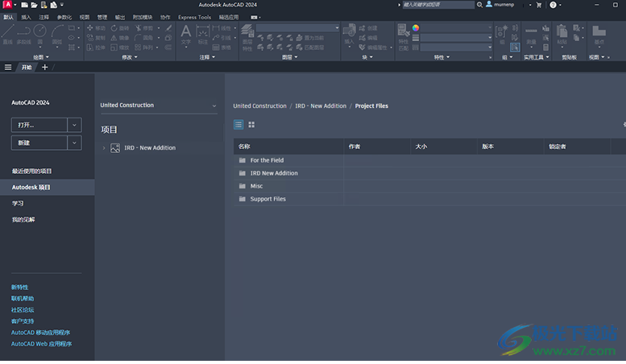This screenshot has width=626, height=364.
Task: Switch to grid view of project files
Action: click(x=251, y=125)
